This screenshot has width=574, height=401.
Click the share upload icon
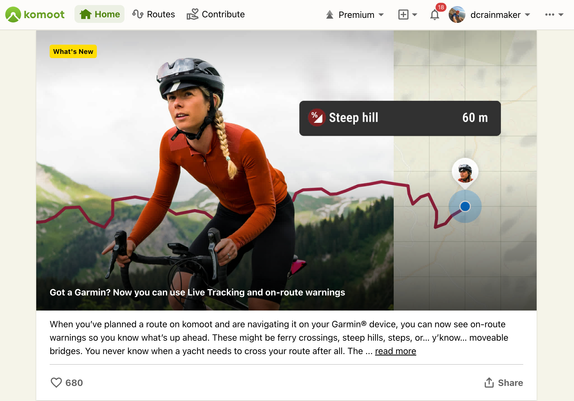[489, 383]
